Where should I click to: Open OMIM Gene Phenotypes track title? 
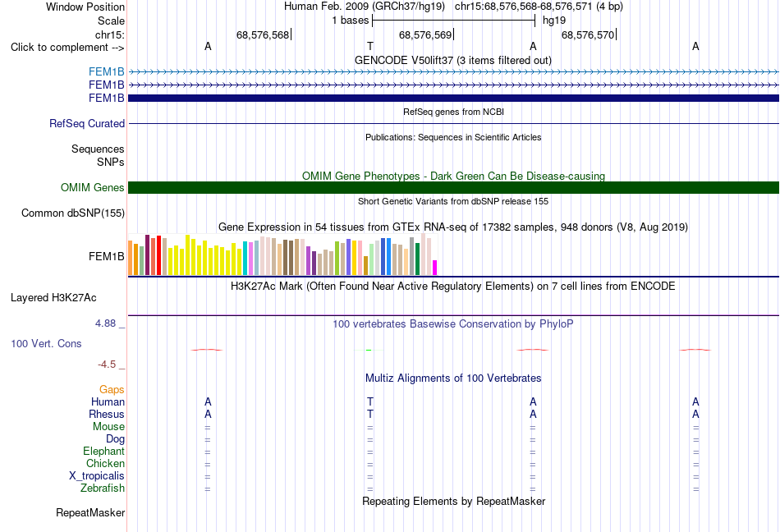(x=454, y=176)
